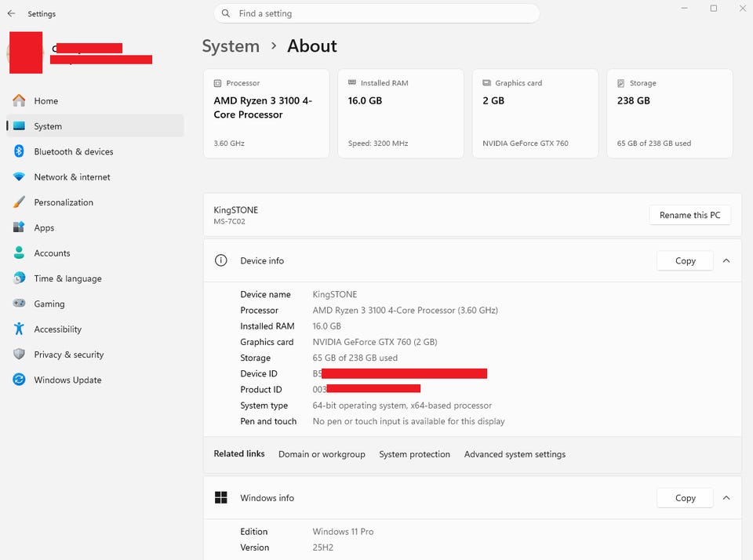Screen dimensions: 753x560
Task: Open Advanced system settings link
Action: [x=515, y=454]
